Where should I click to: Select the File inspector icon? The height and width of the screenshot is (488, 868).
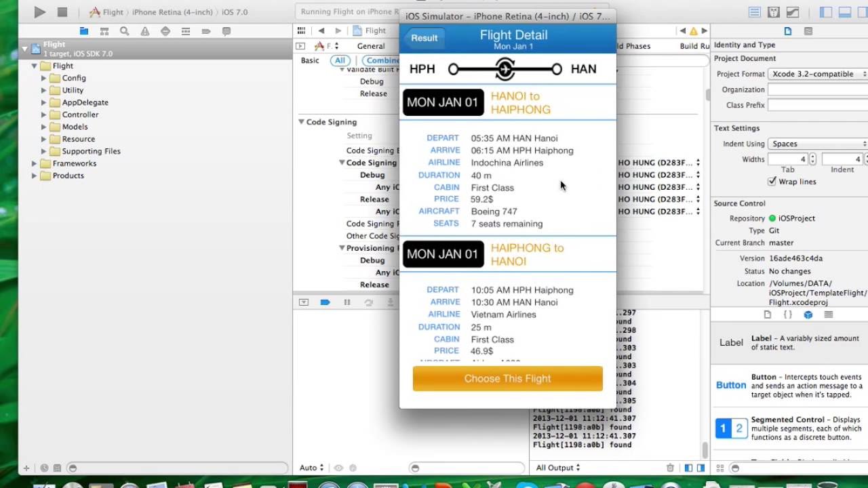pyautogui.click(x=788, y=31)
